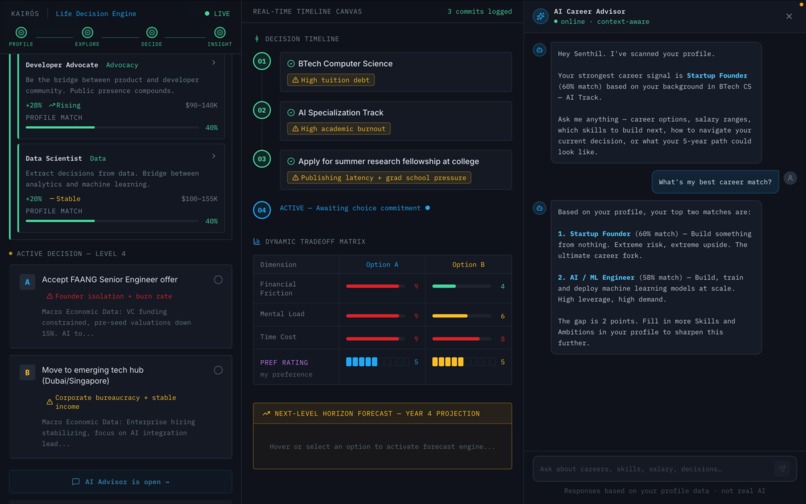Click the Option B Mental Load bar

click(462, 316)
